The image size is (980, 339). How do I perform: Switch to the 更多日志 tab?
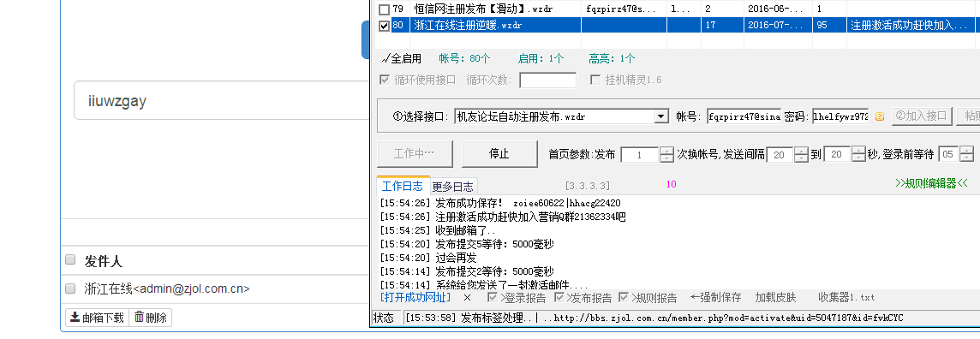point(453,186)
